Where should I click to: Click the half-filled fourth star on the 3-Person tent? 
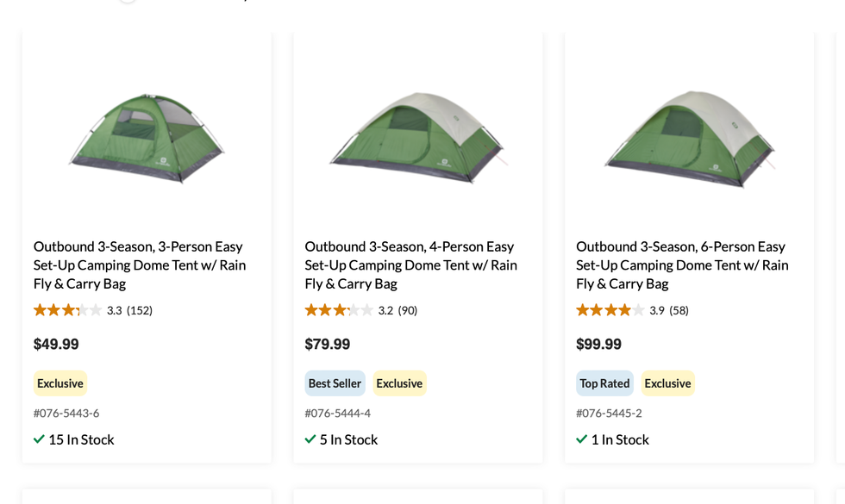[x=79, y=309]
